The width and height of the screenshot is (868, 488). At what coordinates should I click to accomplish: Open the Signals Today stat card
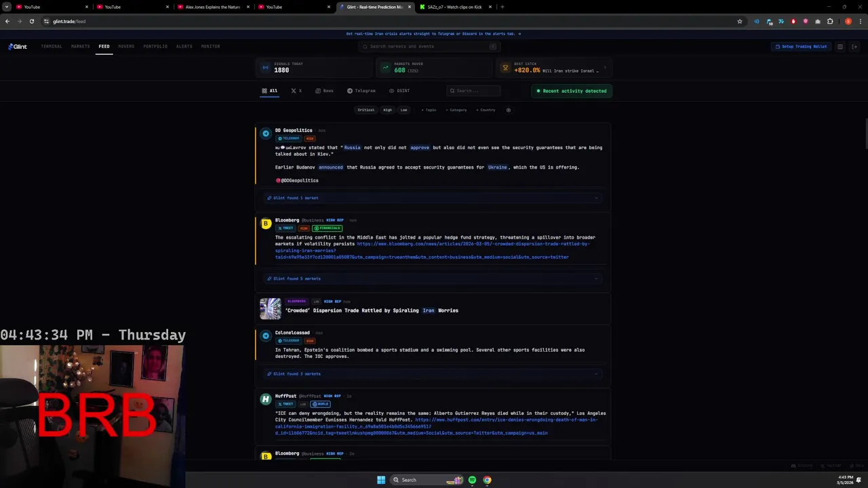313,67
